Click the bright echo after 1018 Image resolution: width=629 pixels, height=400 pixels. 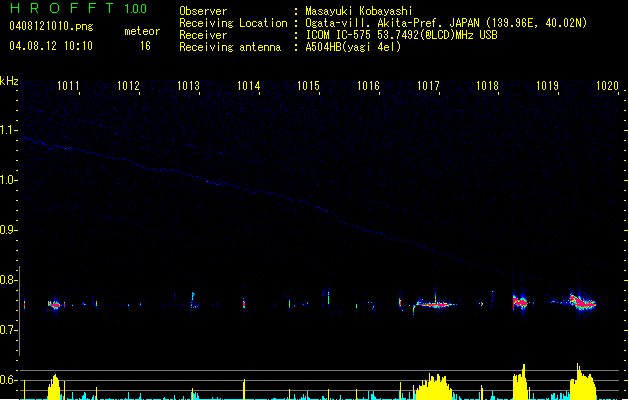(x=521, y=302)
